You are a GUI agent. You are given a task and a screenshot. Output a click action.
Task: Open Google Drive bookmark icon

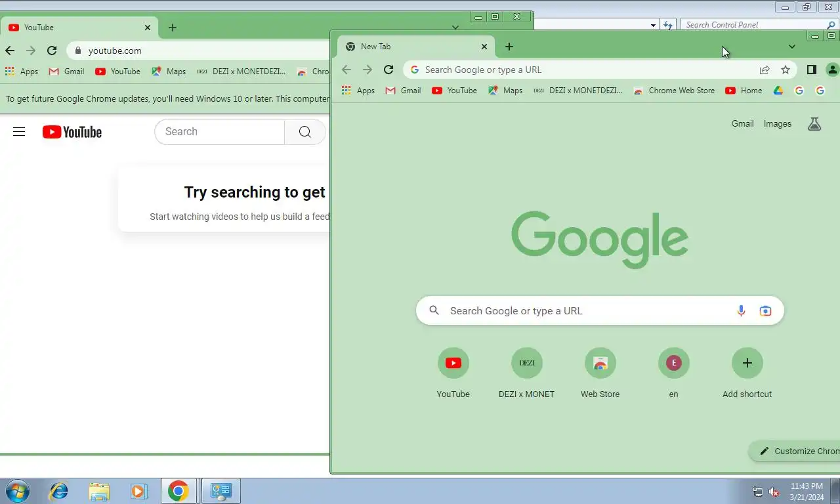(778, 91)
